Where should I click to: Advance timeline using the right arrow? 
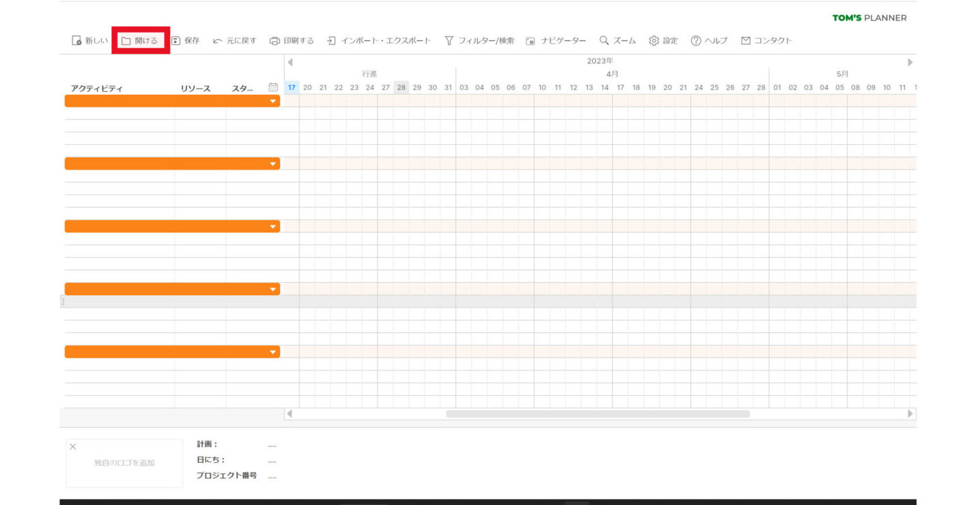[910, 62]
